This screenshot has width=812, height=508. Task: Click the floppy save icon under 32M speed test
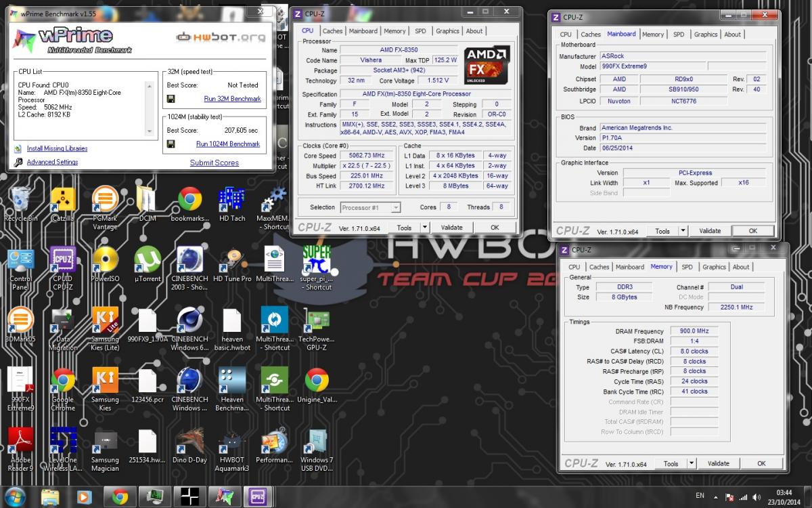(171, 98)
